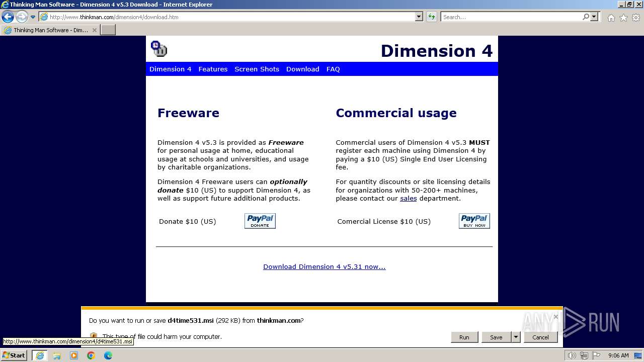
Task: Click the PayPal Buy Now button
Action: (x=474, y=221)
